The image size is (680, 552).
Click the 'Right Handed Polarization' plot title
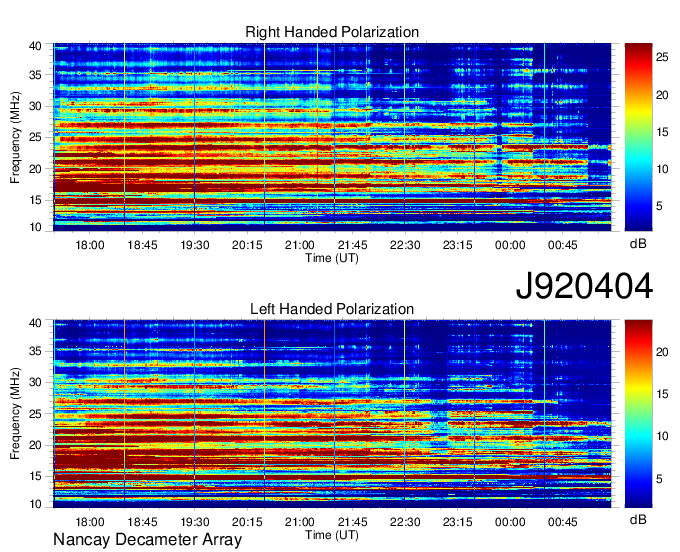(x=332, y=32)
